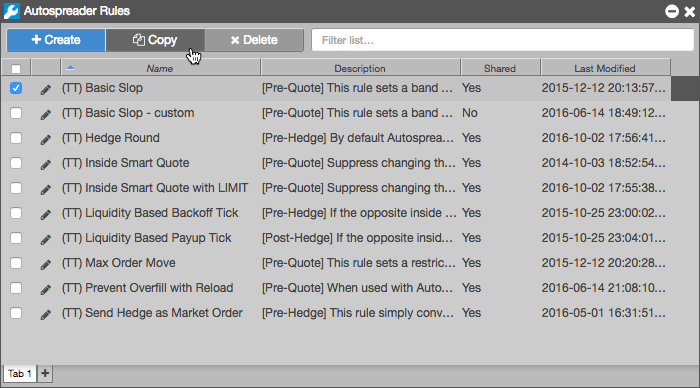Close the Autospreader Rules window
This screenshot has width=700, height=388.
(x=690, y=12)
